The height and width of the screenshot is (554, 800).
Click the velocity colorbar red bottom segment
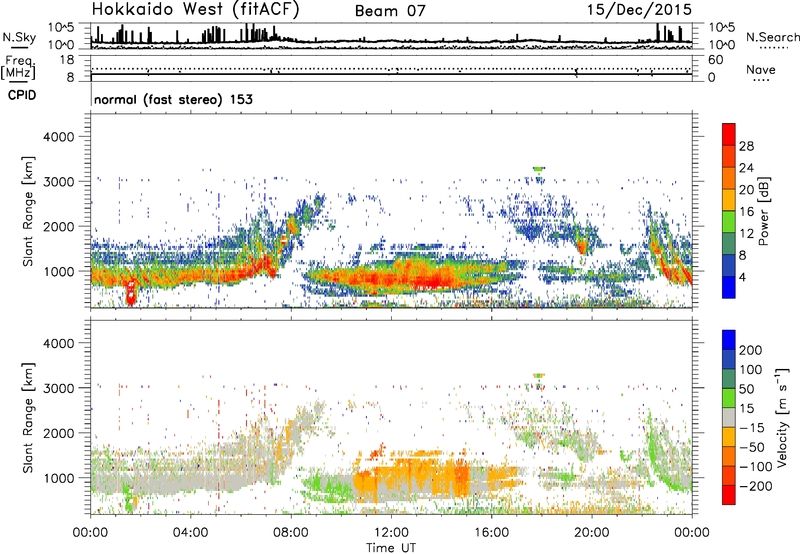729,495
